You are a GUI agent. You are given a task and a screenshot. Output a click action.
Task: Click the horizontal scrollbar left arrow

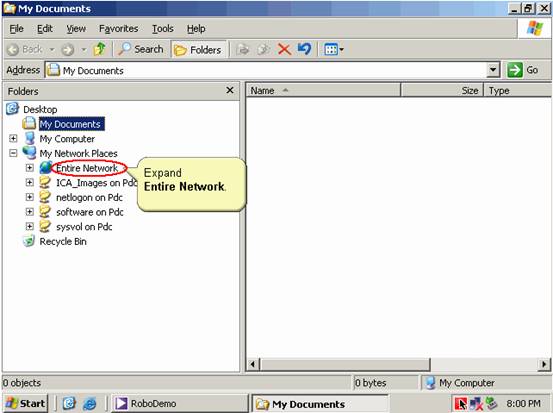tap(252, 364)
